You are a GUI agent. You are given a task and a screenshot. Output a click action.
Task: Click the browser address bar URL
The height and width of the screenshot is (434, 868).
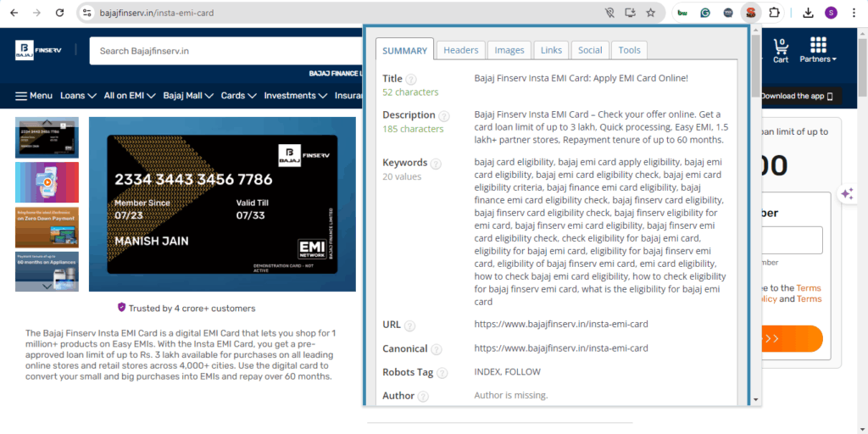tap(157, 13)
